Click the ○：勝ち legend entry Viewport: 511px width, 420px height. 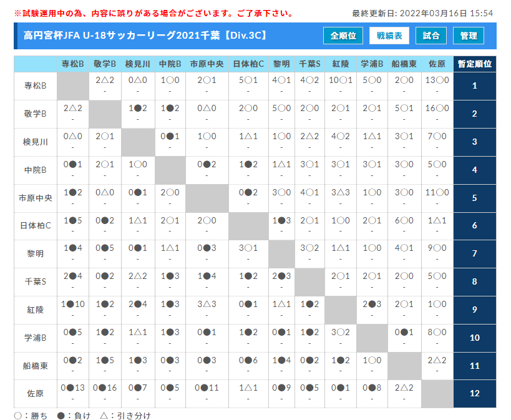[x=31, y=416]
